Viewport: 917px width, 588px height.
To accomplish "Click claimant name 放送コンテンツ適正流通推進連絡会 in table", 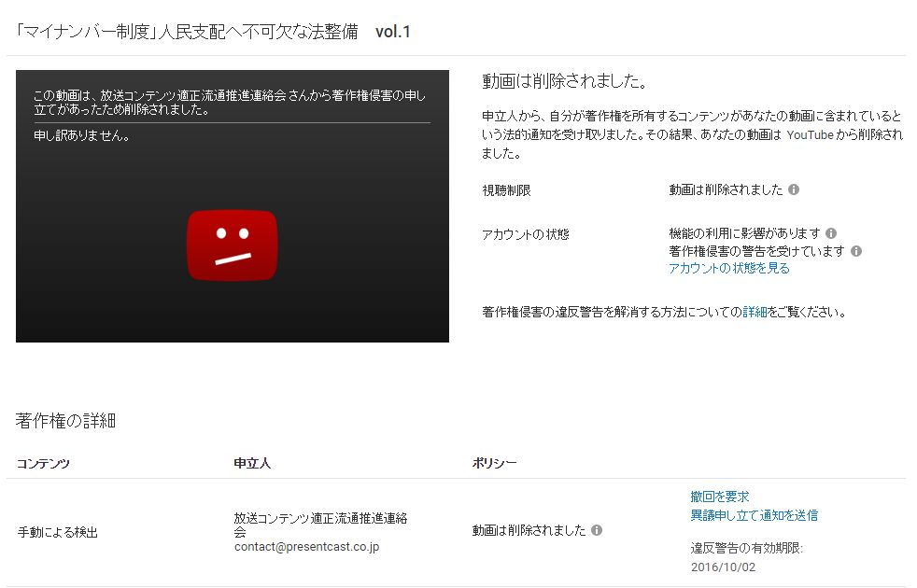I will pyautogui.click(x=320, y=525).
